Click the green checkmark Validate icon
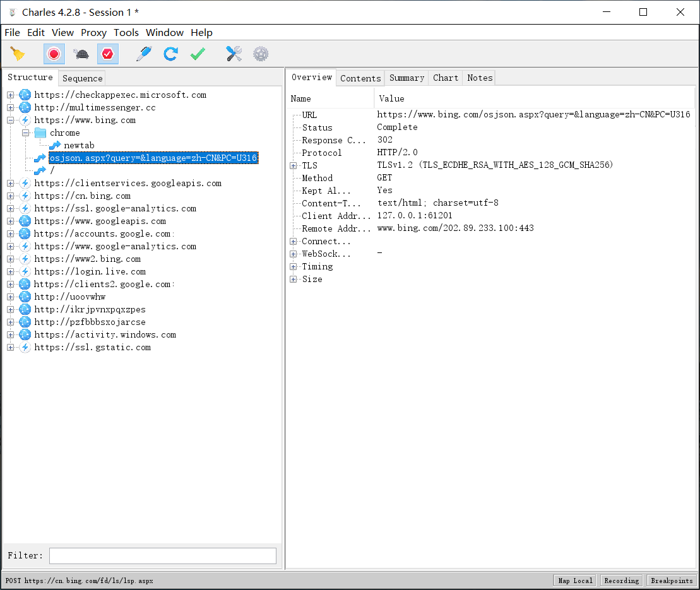Screen dimensions: 700x590 point(198,54)
